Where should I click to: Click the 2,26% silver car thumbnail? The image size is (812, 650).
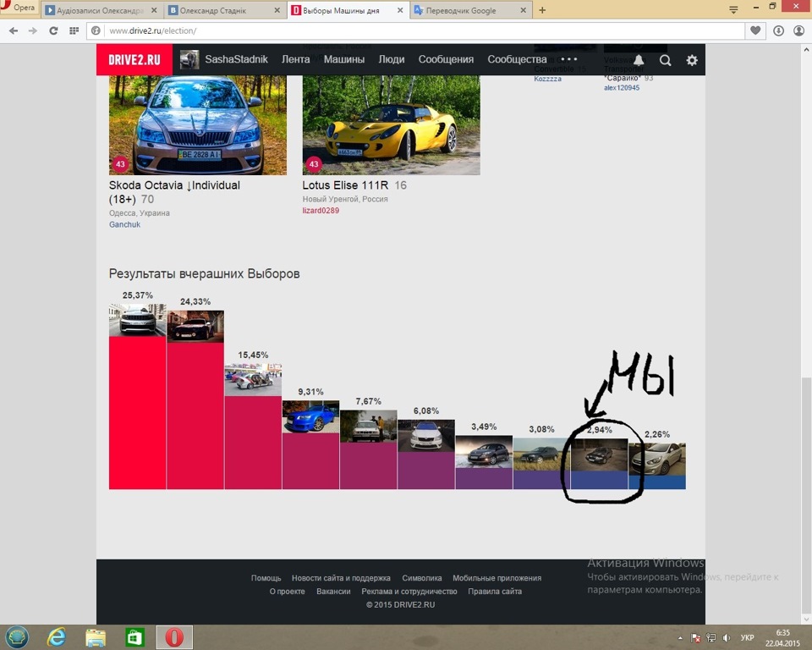(x=657, y=459)
